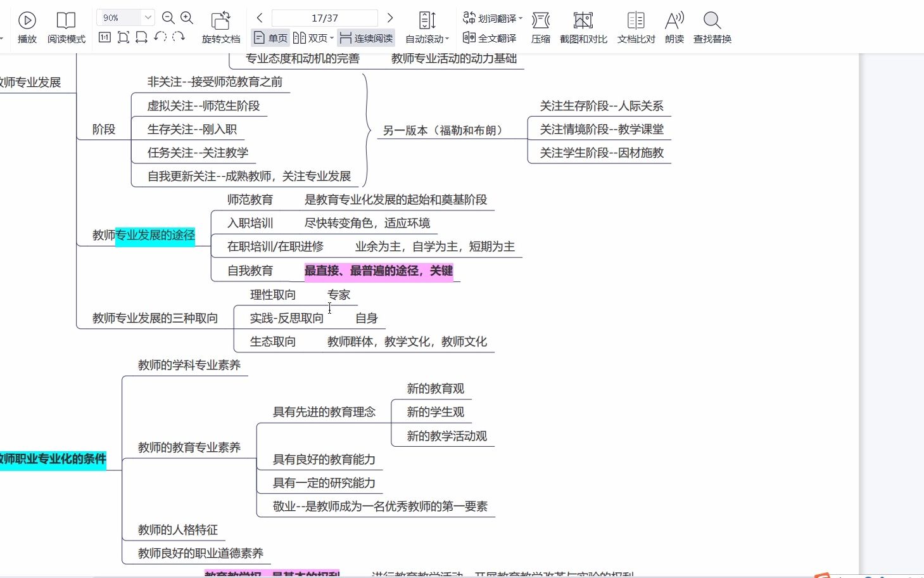Image resolution: width=924 pixels, height=578 pixels.
Task: Open the 90% zoom level dropdown
Action: tap(148, 18)
